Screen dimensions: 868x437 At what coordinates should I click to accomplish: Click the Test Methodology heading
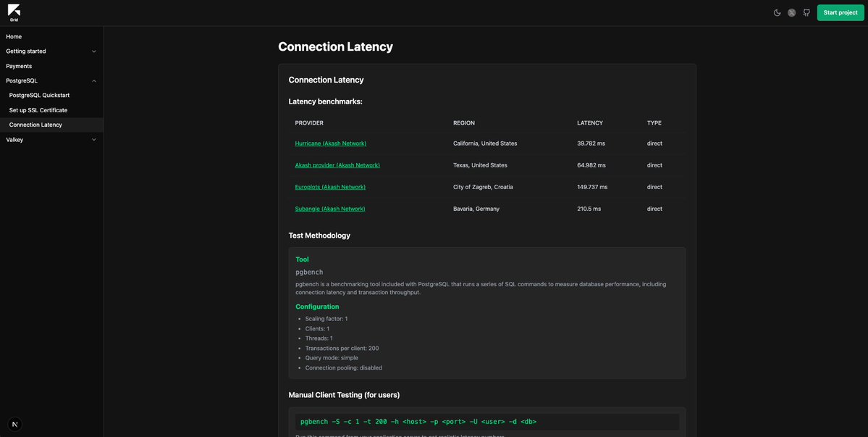[x=319, y=236]
